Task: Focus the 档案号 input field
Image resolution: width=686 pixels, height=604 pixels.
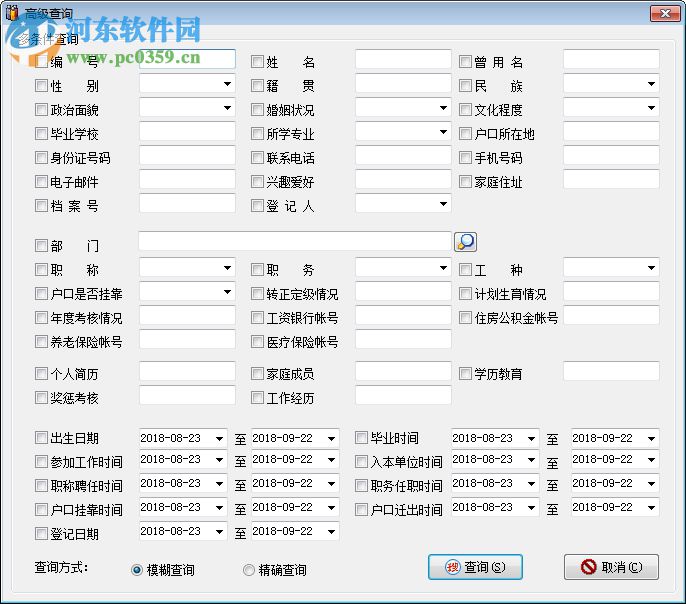Action: click(x=187, y=203)
